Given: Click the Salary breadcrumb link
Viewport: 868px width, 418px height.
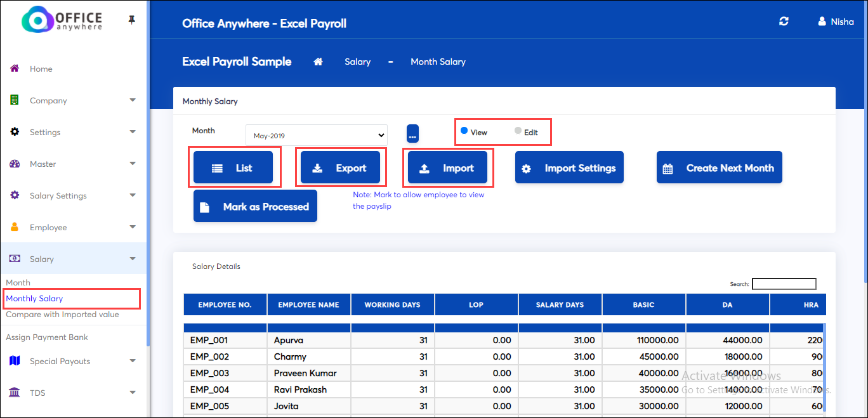Looking at the screenshot, I should click(358, 62).
